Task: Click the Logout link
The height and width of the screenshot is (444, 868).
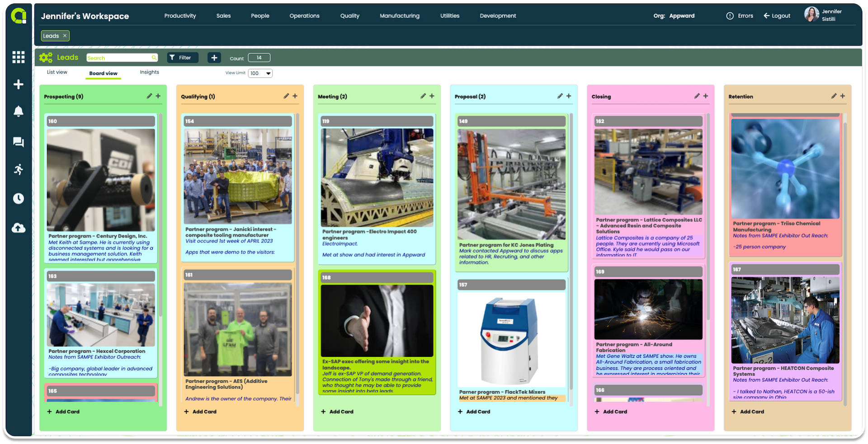Action: coord(777,16)
